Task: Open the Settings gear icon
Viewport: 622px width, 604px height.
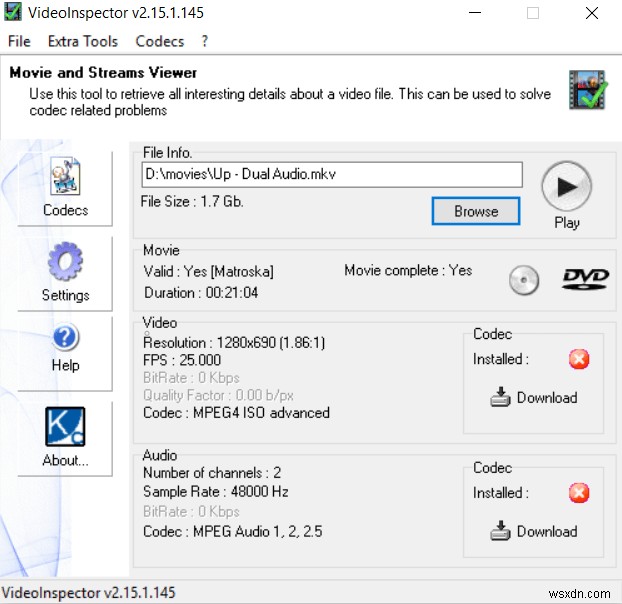Action: pos(65,261)
